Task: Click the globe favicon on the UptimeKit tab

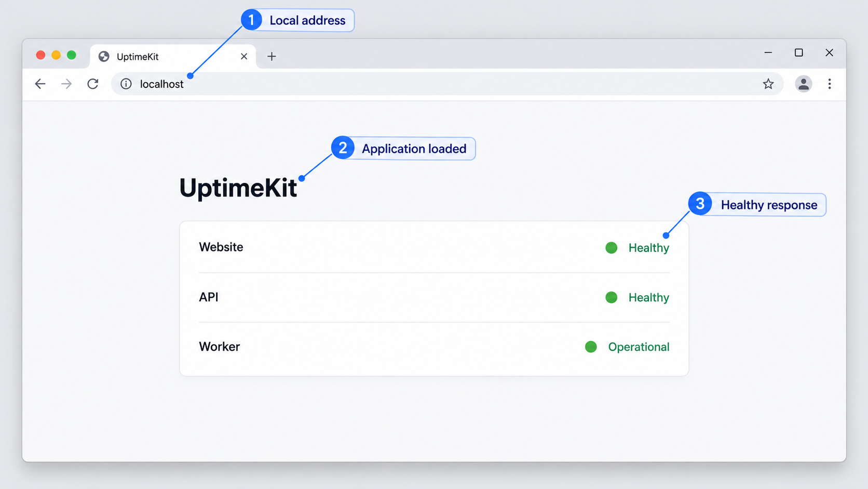Action: [104, 56]
